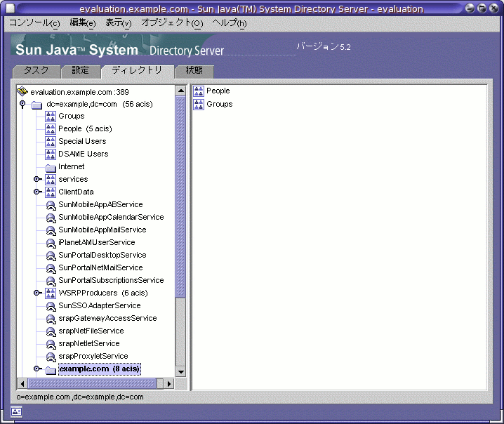Image resolution: width=504 pixels, height=424 pixels.
Task: Click the SunPortalDesktopService icon
Action: tap(51, 256)
